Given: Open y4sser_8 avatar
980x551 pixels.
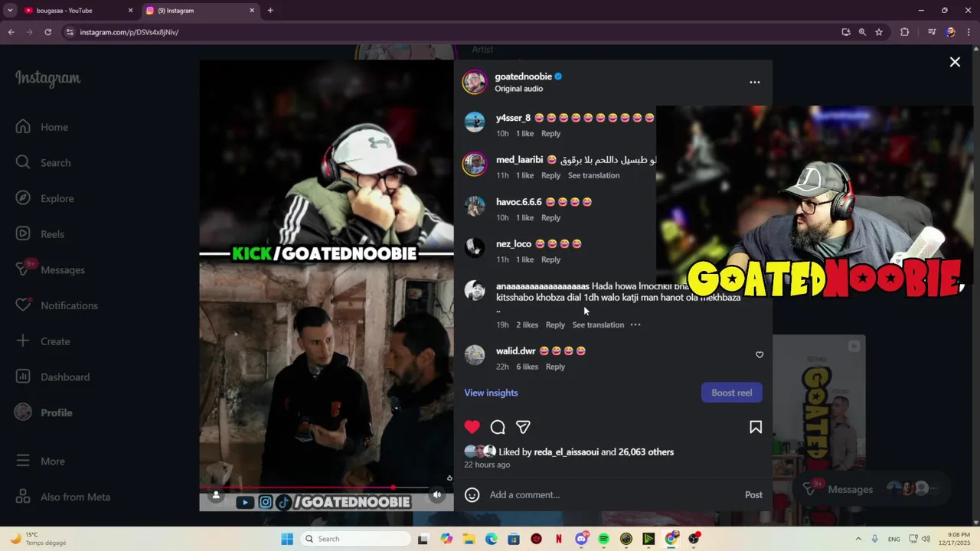Looking at the screenshot, I should [475, 122].
